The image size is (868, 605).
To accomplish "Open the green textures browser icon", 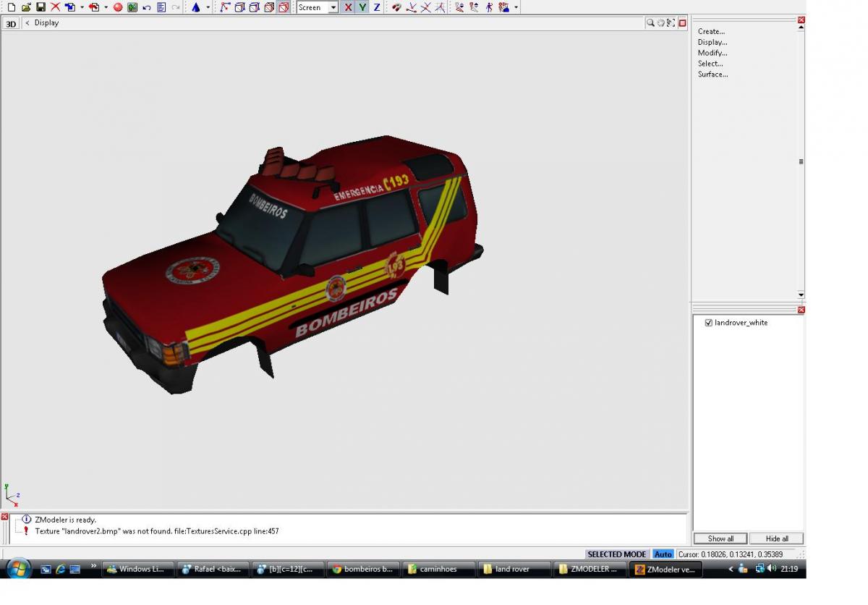I will point(132,7).
